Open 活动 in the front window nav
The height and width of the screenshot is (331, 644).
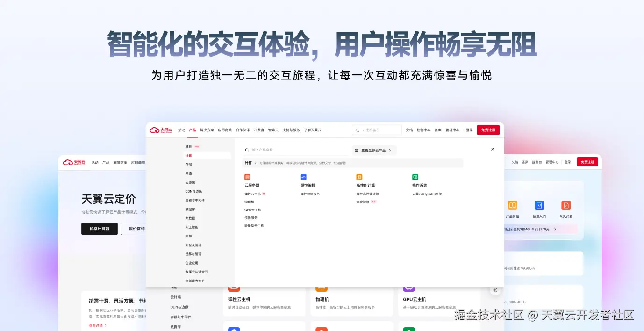pyautogui.click(x=182, y=130)
